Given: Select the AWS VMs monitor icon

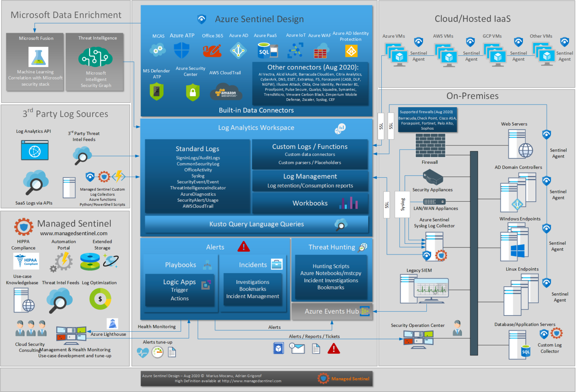Looking at the screenshot, I should [x=446, y=55].
